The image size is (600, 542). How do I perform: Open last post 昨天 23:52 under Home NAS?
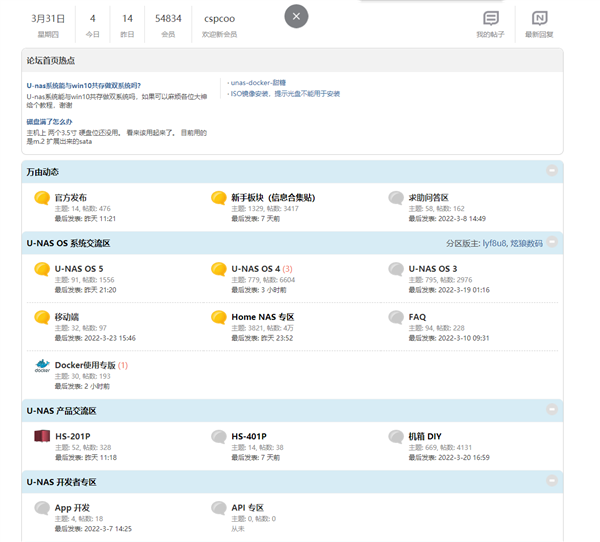(277, 338)
